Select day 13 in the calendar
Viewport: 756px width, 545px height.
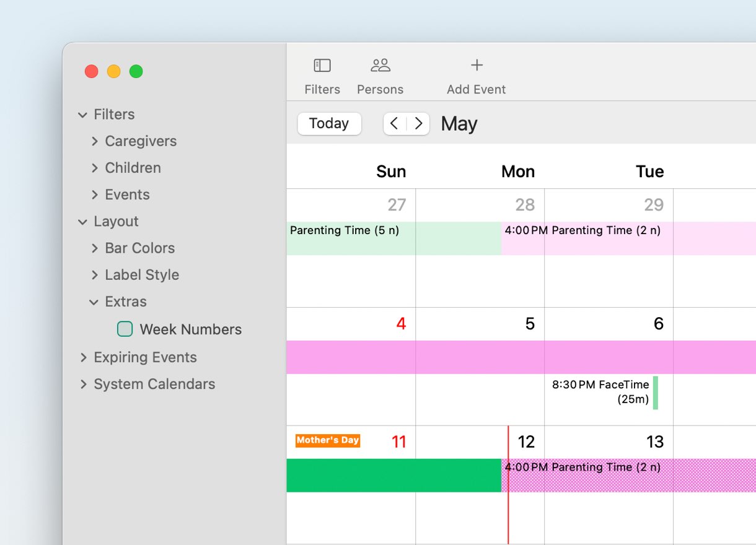tap(655, 442)
